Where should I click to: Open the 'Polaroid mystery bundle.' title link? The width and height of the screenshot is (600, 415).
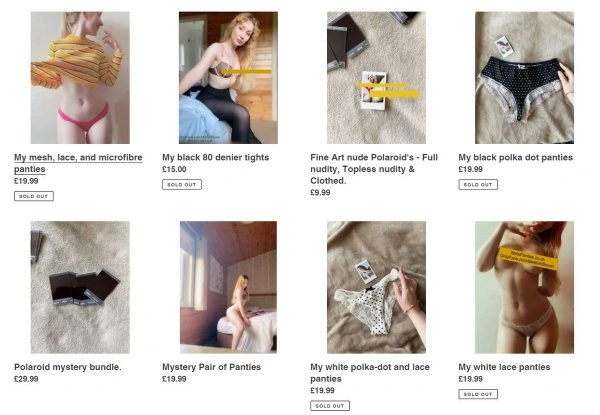68,367
